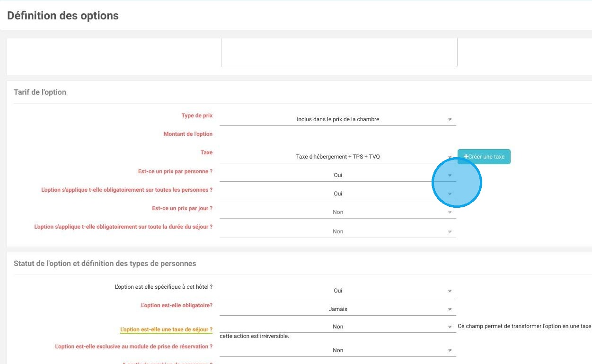Click the 'Tarif de l'option' section header
Image resolution: width=592 pixels, height=364 pixels.
coord(40,92)
